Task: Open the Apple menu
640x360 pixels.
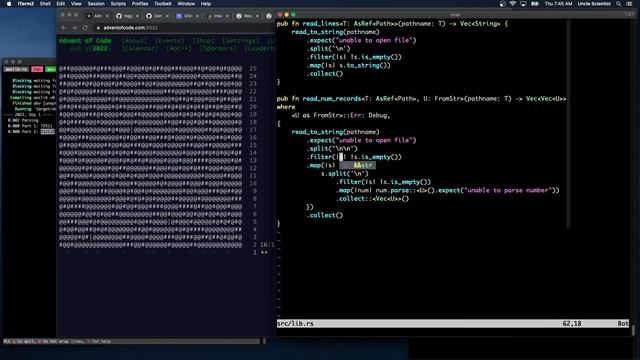Action: pyautogui.click(x=9, y=4)
